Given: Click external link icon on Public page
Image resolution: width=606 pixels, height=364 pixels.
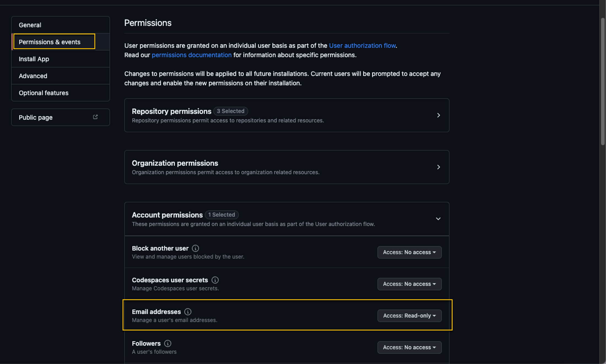Looking at the screenshot, I should tap(95, 117).
